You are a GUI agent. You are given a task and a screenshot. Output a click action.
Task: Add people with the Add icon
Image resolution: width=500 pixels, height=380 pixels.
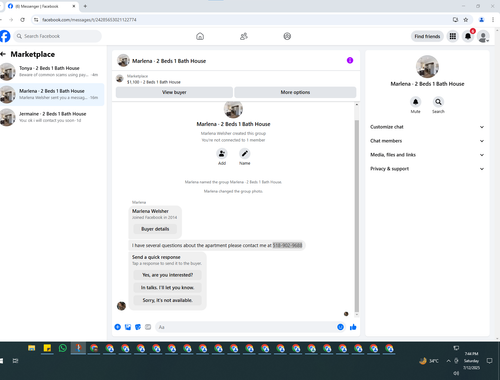(x=222, y=154)
